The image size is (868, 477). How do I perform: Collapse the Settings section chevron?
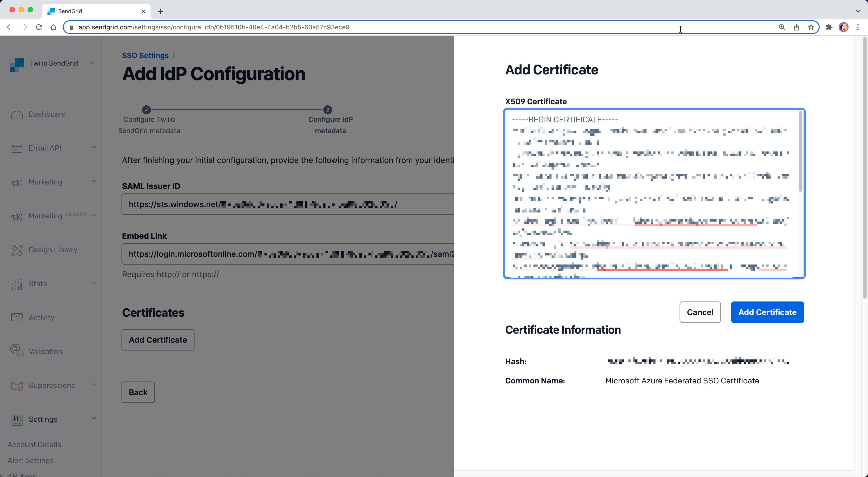tap(93, 418)
